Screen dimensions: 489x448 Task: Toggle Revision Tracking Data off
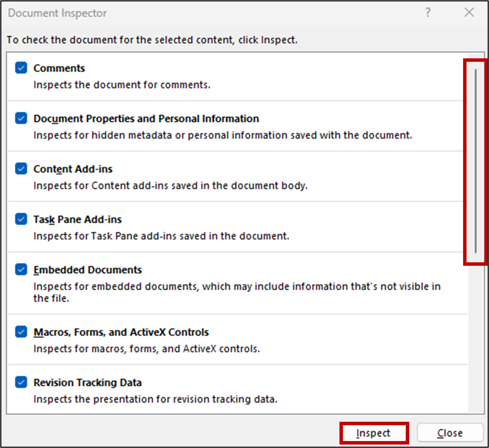(x=21, y=382)
